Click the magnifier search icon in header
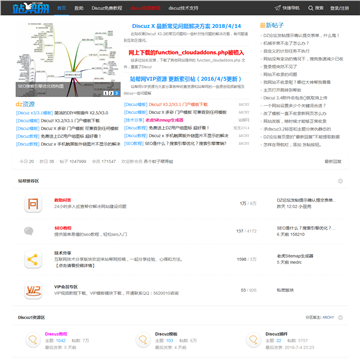 pyautogui.click(x=311, y=8)
